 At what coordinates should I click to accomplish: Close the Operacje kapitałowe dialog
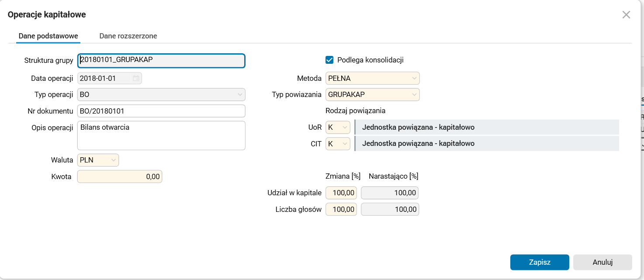click(x=626, y=14)
